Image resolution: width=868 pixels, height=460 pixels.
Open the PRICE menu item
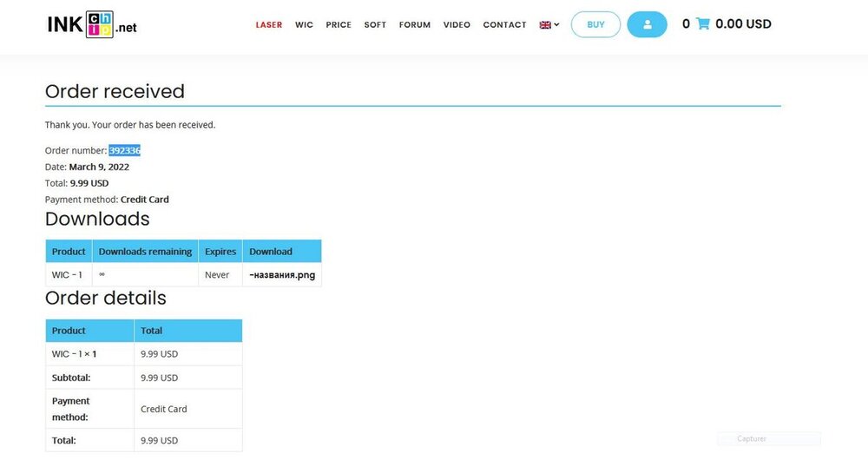tap(339, 25)
